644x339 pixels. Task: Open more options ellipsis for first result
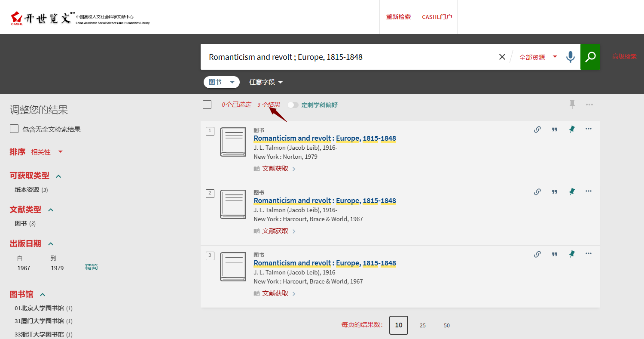point(589,129)
